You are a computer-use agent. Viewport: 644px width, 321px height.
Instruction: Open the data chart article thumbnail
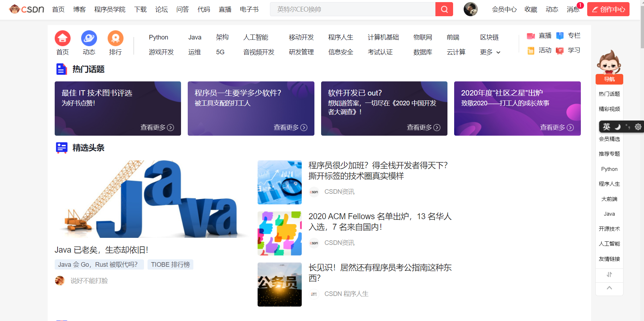(x=279, y=182)
